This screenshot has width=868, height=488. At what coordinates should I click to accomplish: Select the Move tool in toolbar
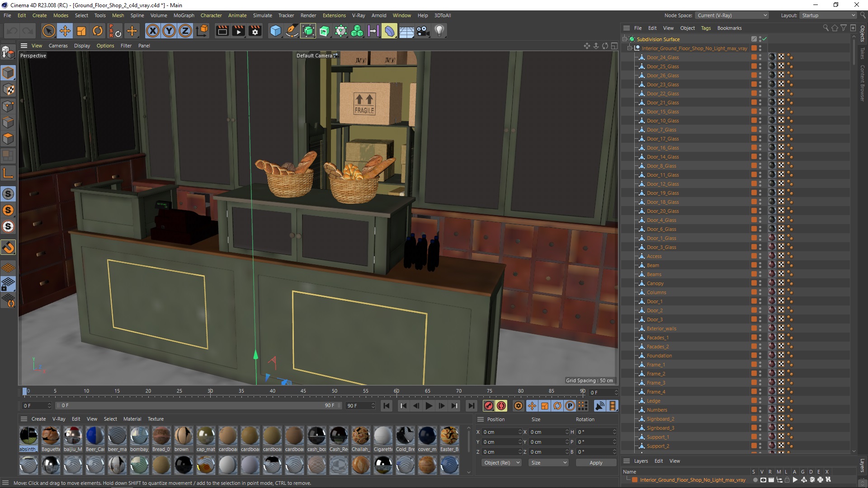tap(64, 30)
